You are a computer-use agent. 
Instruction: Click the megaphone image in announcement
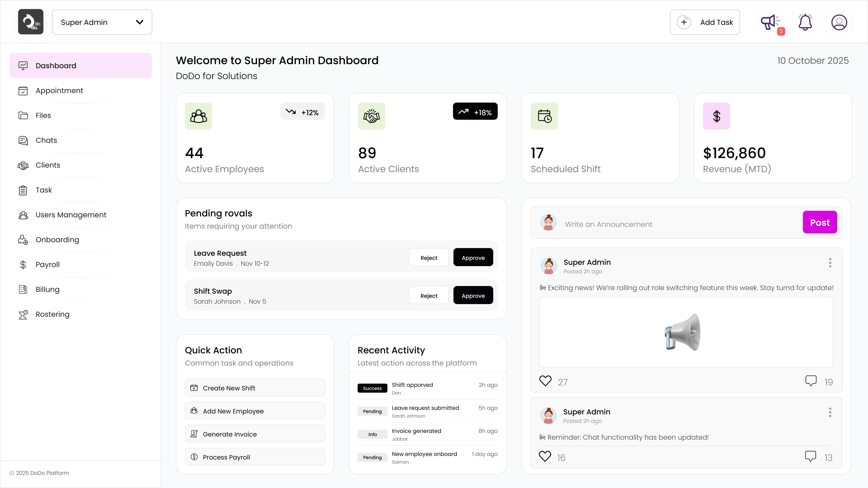pyautogui.click(x=683, y=333)
